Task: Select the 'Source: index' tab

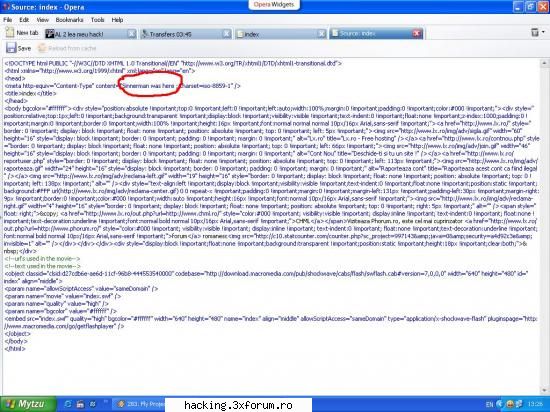Action: click(371, 33)
